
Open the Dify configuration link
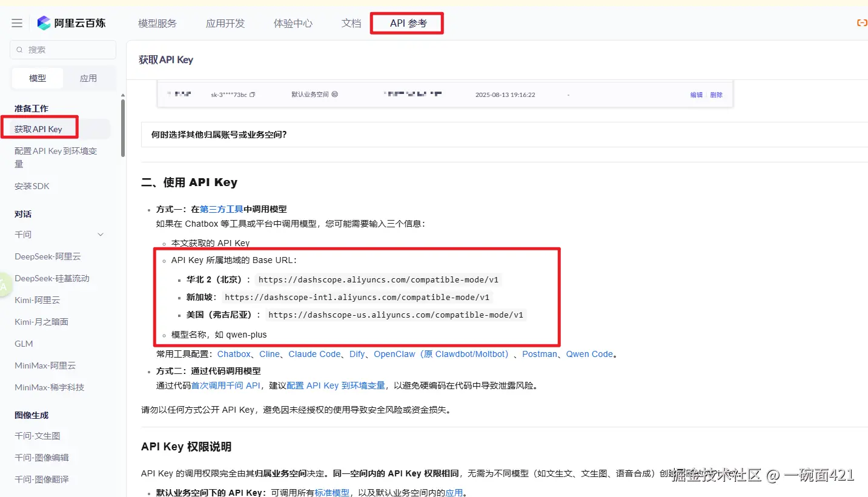357,354
